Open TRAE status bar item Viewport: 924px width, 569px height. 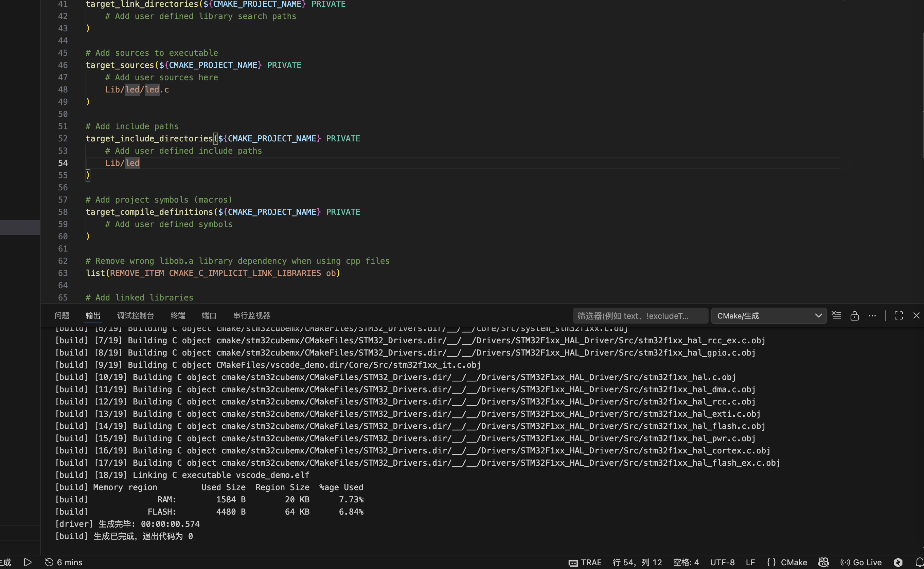click(x=585, y=562)
